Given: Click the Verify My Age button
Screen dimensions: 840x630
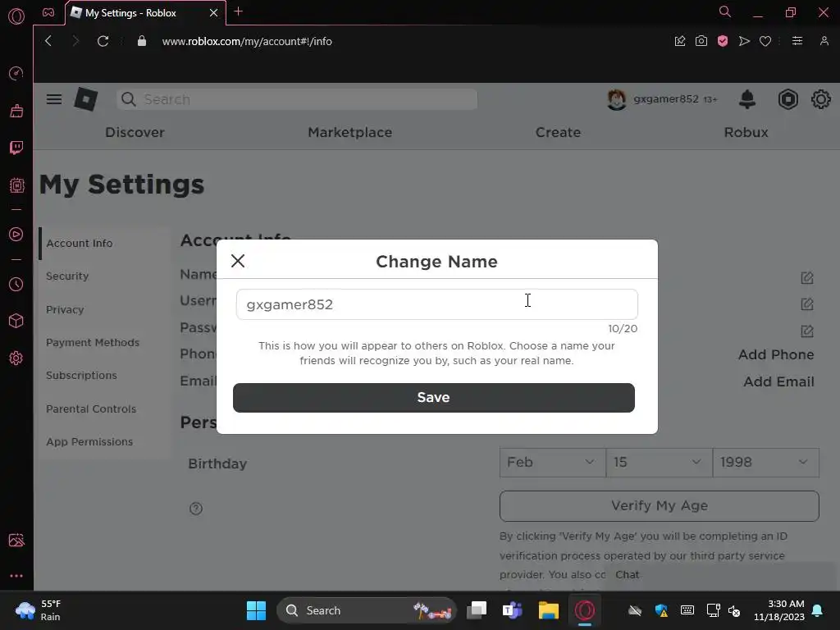Looking at the screenshot, I should (x=659, y=505).
